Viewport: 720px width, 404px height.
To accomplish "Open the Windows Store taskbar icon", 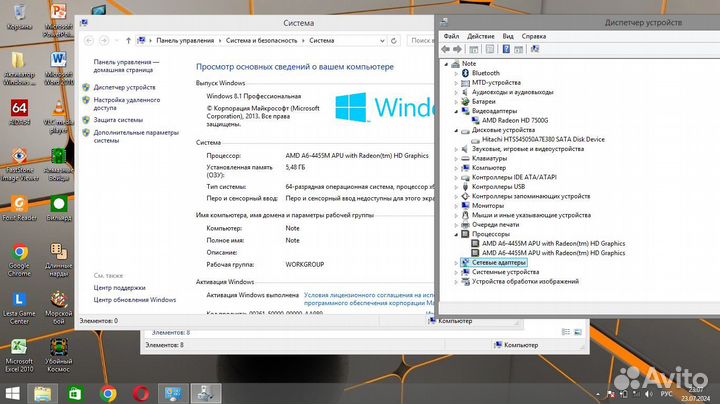I will (x=76, y=392).
